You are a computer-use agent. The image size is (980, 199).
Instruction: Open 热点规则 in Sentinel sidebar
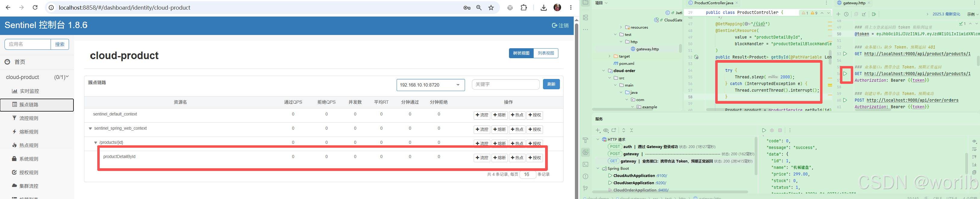click(x=29, y=146)
